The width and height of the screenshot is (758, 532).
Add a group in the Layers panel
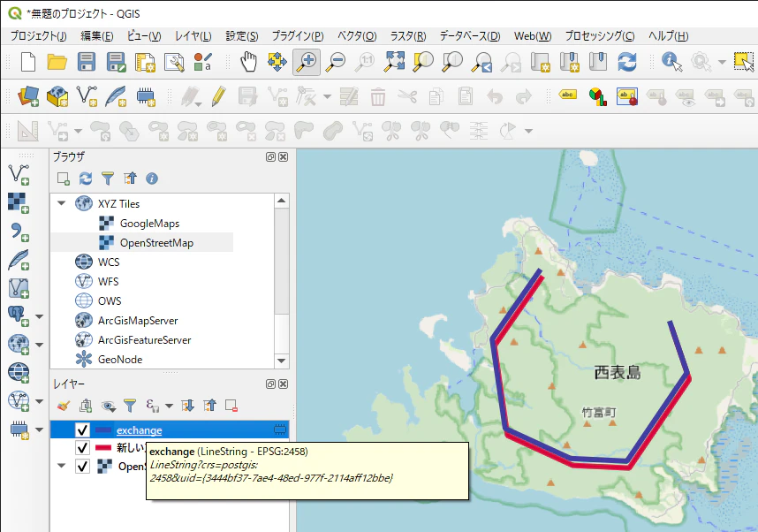(86, 406)
